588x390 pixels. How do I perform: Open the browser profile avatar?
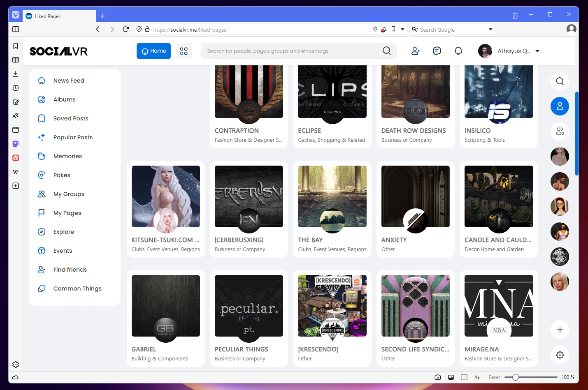(571, 29)
